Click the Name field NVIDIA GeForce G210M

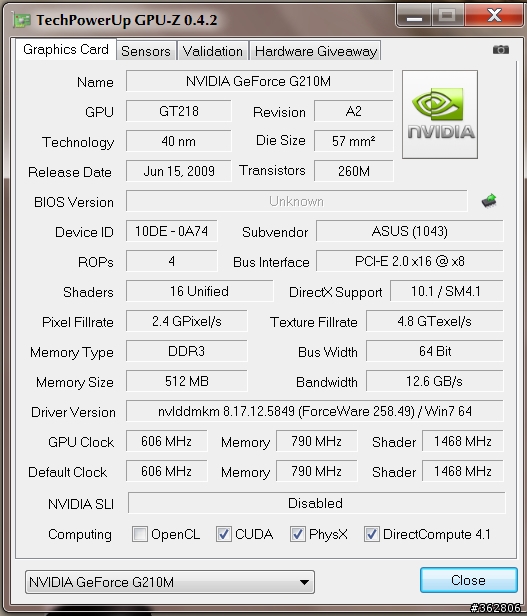[x=259, y=81]
